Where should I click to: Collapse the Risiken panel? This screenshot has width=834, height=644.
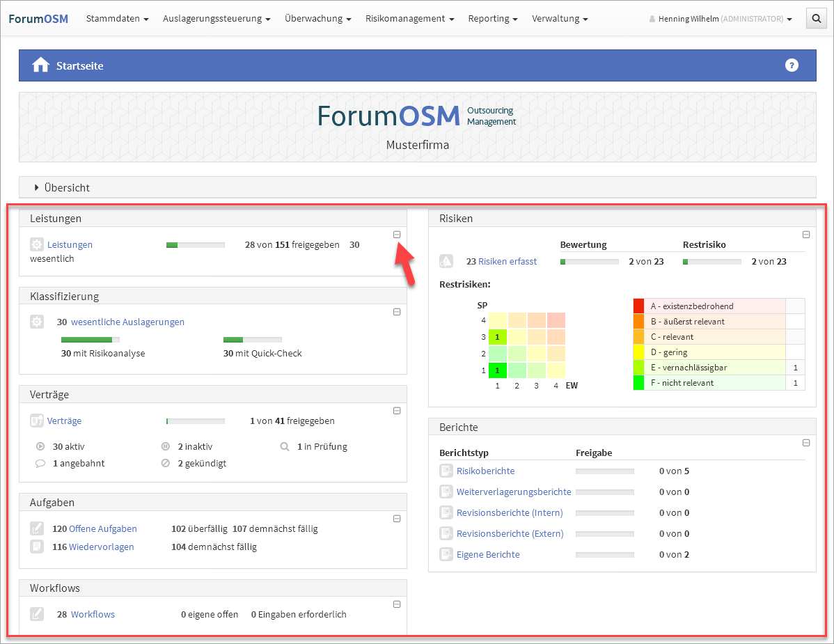click(x=806, y=235)
